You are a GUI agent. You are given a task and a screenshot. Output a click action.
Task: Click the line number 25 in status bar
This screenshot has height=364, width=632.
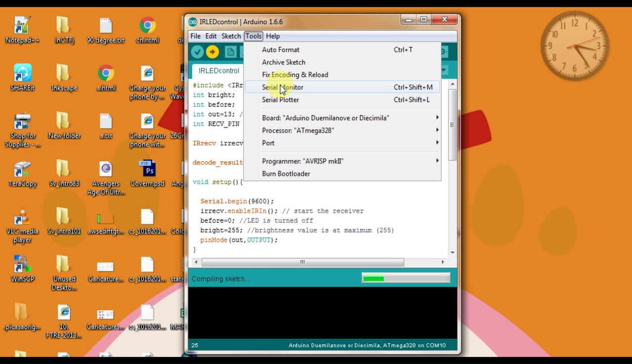click(x=195, y=345)
